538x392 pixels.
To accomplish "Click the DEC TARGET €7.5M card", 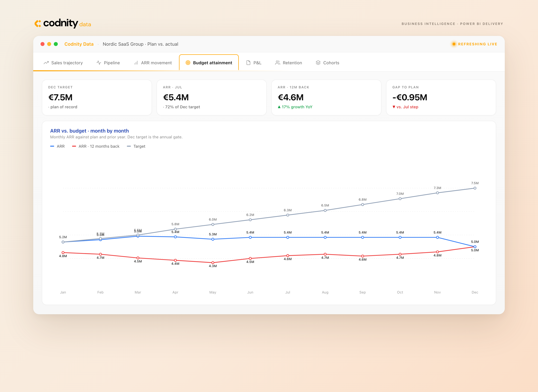I will pyautogui.click(x=97, y=98).
